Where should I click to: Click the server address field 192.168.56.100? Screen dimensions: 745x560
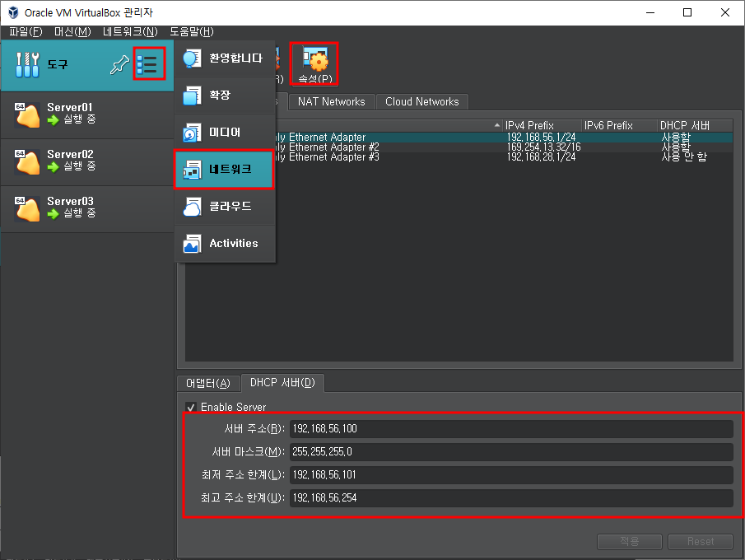[x=511, y=429]
